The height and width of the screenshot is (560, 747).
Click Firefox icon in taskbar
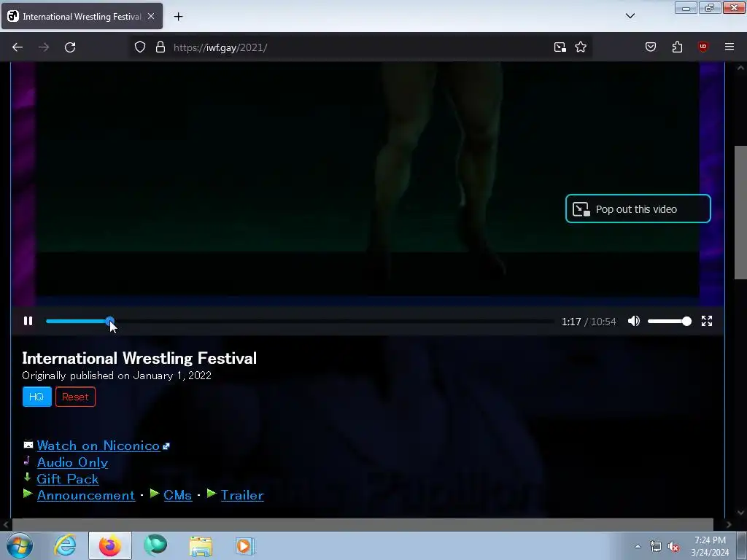point(110,545)
